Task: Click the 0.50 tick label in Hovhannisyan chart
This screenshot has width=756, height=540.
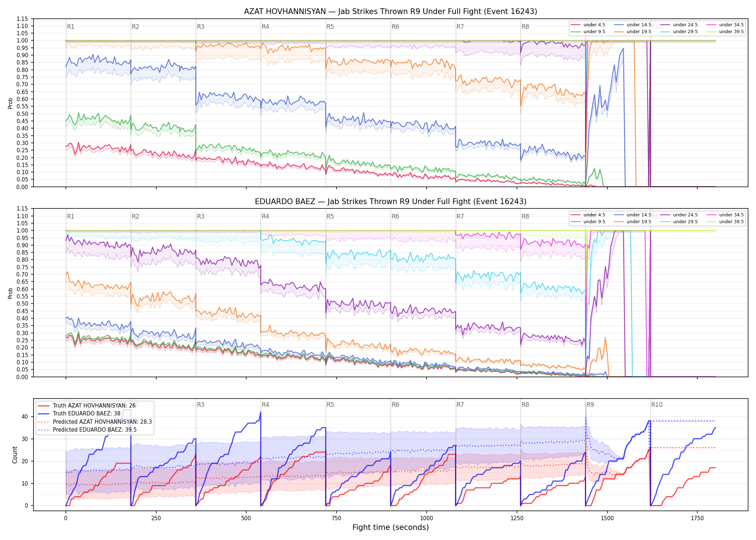Action: 22,114
